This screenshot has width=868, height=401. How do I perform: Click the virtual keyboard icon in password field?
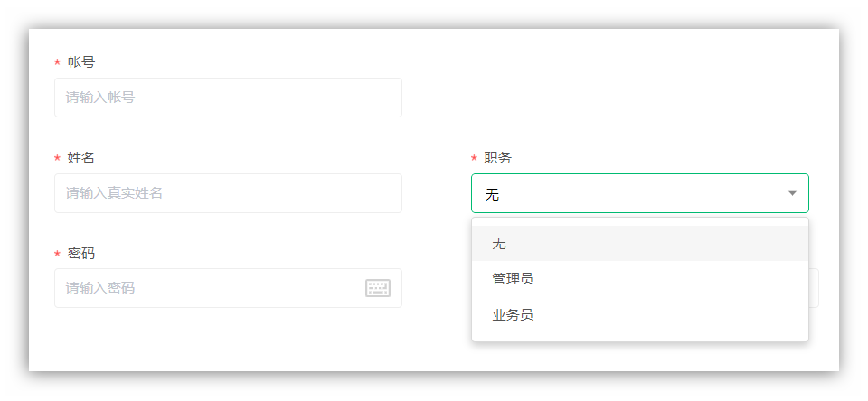pos(377,288)
